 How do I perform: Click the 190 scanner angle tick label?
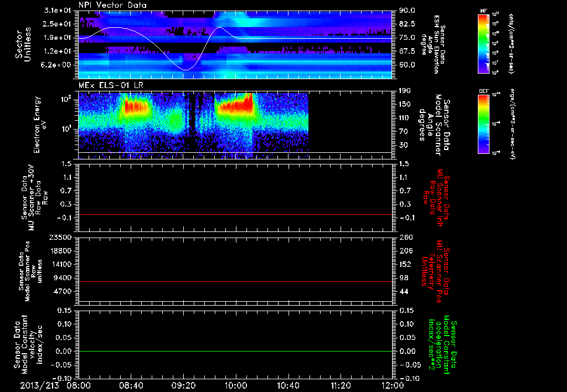point(405,91)
